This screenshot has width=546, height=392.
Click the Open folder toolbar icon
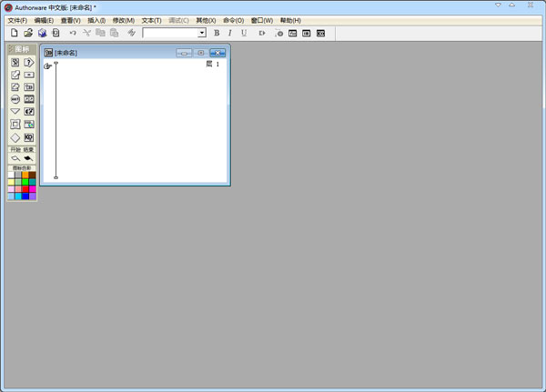28,33
